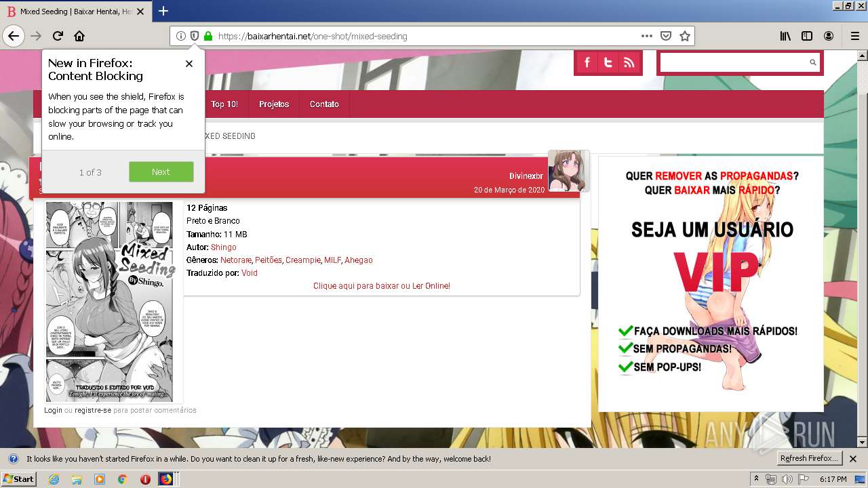The width and height of the screenshot is (868, 488).
Task: Switch to Firefox in the taskbar
Action: tap(166, 479)
